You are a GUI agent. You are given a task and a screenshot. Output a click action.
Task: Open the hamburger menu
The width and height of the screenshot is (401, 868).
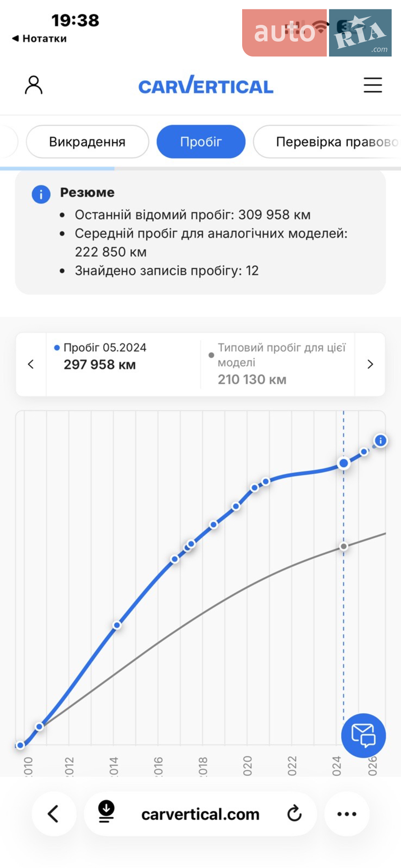(372, 85)
